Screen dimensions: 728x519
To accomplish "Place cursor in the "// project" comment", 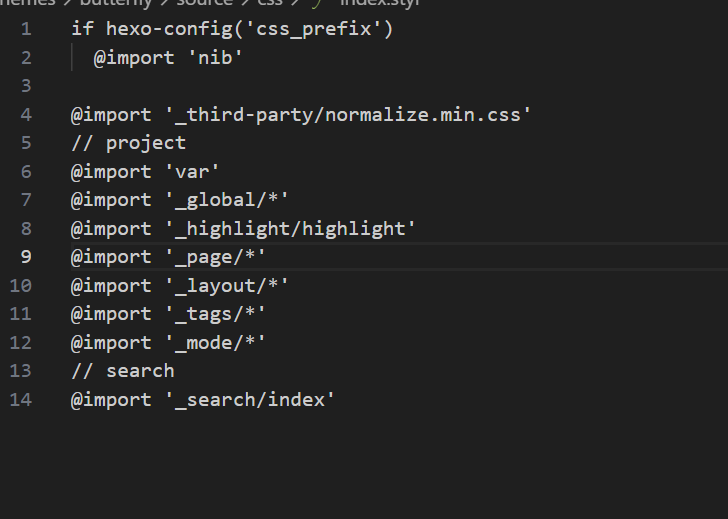I will [128, 143].
